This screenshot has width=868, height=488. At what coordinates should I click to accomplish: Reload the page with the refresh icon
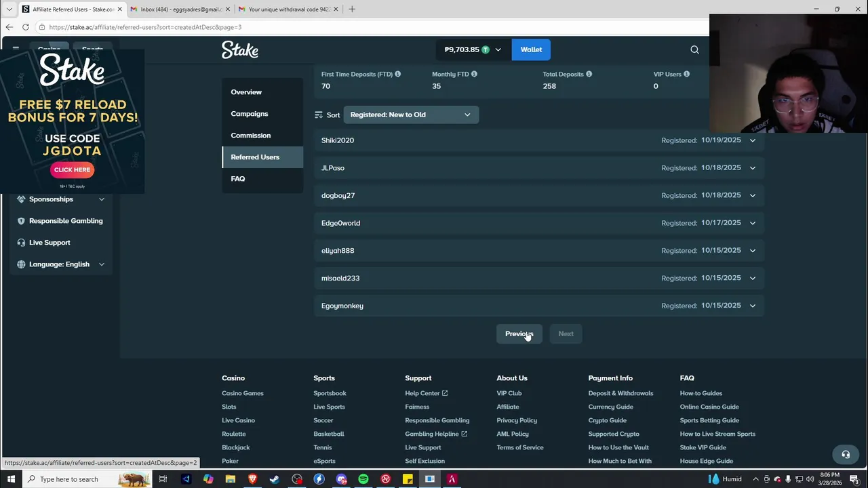pos(26,27)
